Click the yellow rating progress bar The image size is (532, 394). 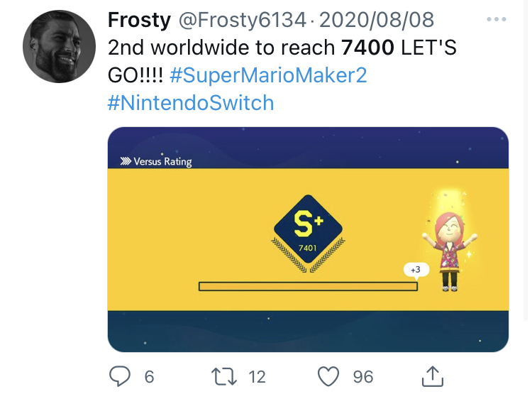[308, 286]
